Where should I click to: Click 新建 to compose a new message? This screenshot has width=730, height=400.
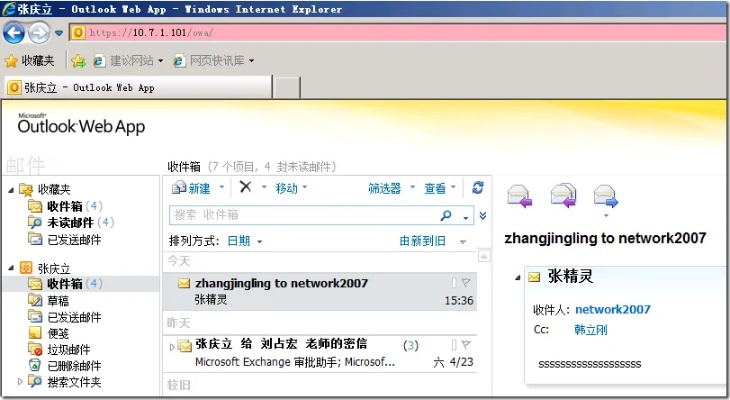(191, 188)
